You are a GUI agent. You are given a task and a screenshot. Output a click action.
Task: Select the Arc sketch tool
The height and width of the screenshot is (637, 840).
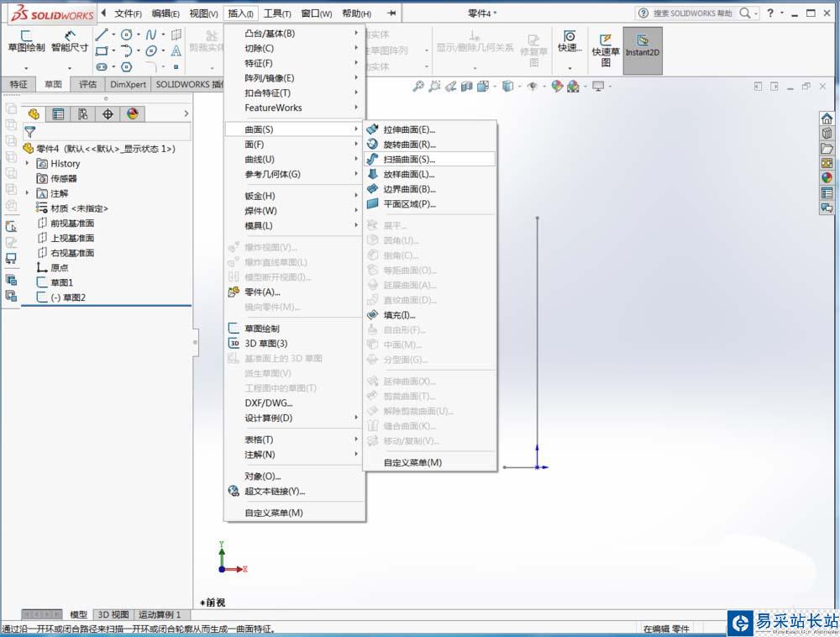click(127, 51)
